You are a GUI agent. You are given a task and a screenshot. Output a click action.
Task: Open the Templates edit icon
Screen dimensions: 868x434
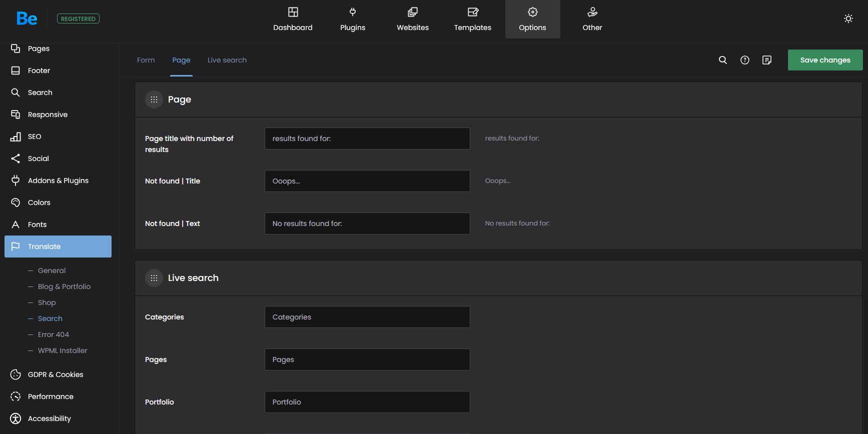coord(473,12)
